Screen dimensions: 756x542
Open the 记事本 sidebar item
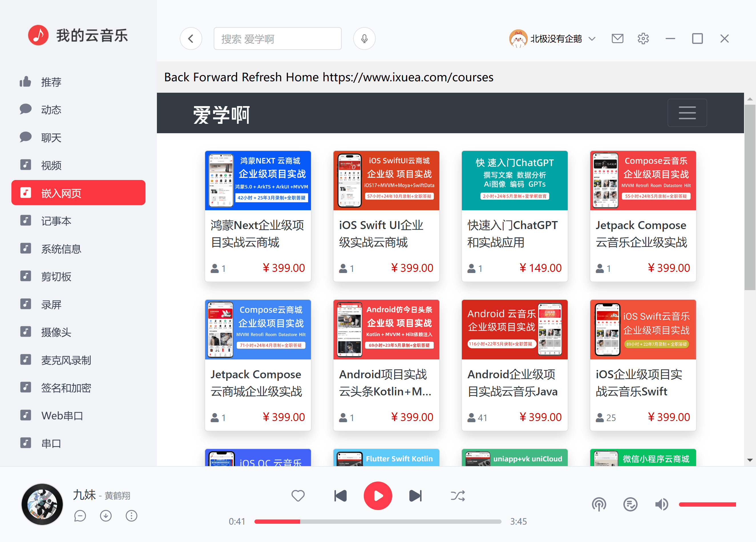click(78, 221)
